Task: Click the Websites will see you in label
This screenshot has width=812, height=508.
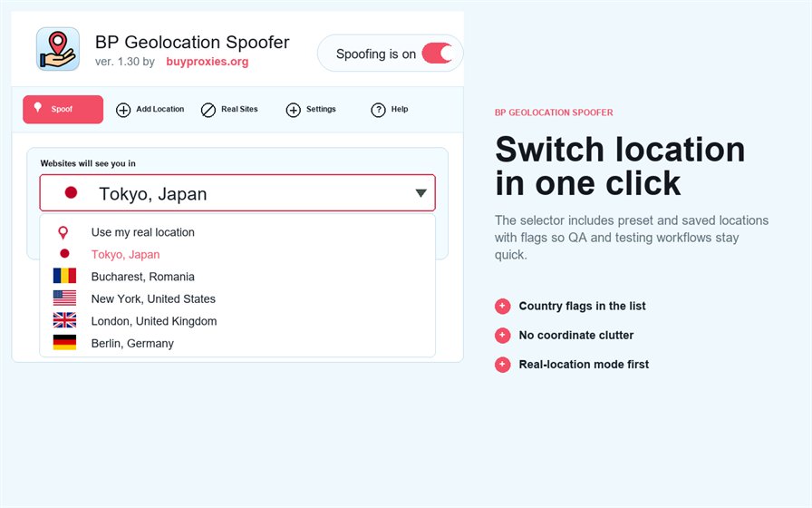Action: [x=88, y=163]
